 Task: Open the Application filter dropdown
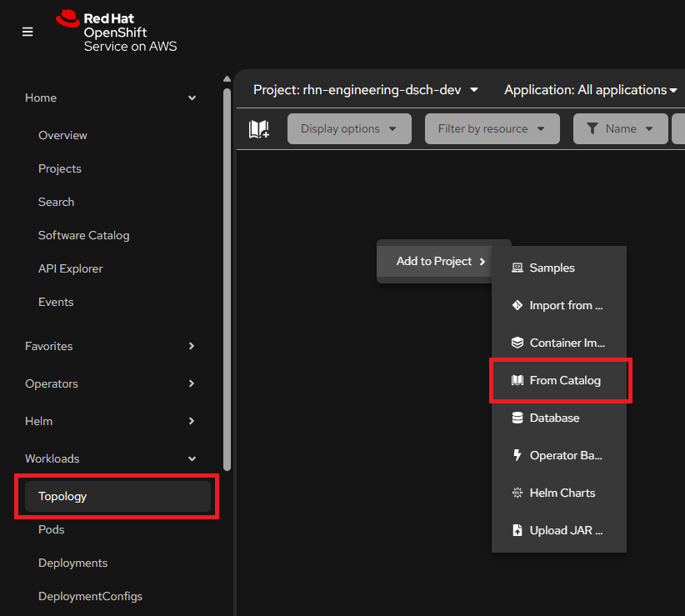point(590,90)
